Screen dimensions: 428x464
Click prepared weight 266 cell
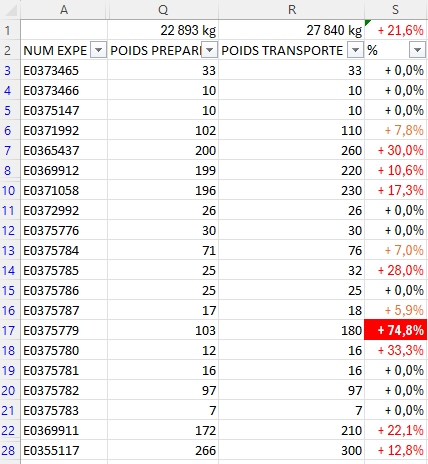[163, 451]
